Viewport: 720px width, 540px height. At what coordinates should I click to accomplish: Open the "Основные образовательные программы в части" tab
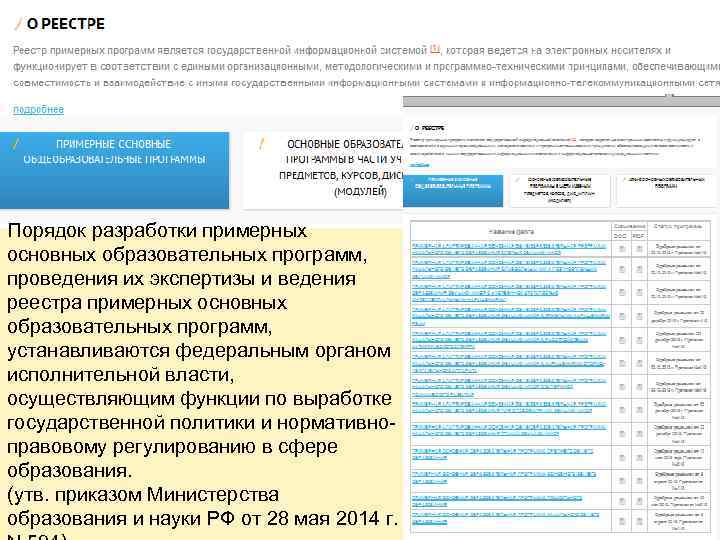(x=323, y=170)
